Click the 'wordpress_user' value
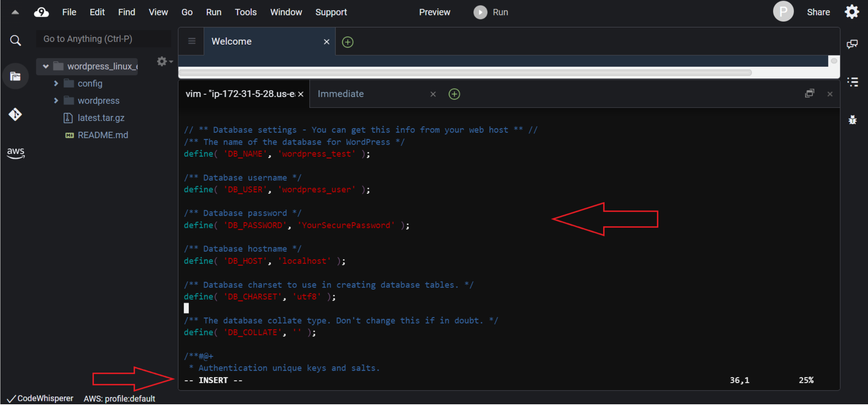This screenshot has width=868, height=406. point(316,189)
